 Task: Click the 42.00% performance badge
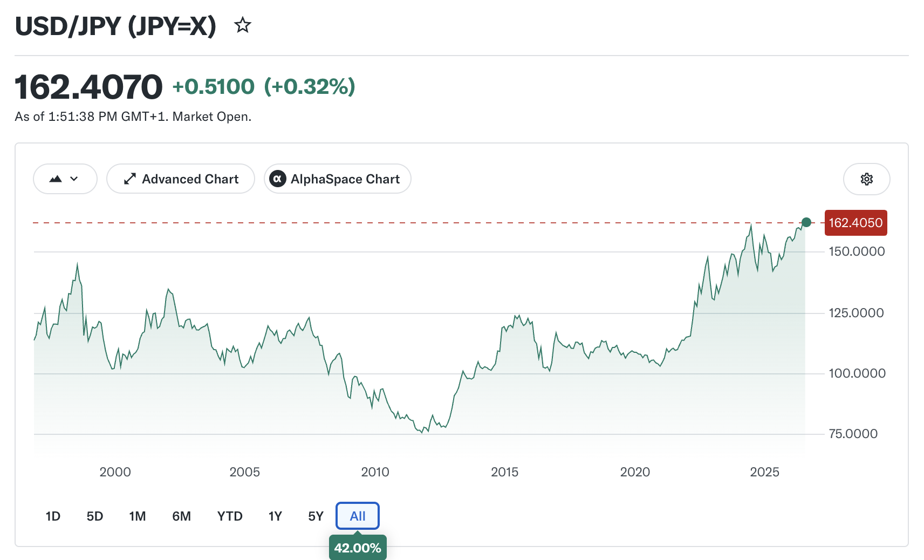pyautogui.click(x=358, y=548)
